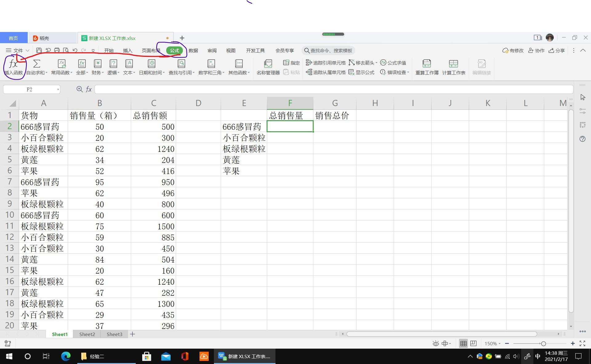Screen dimensions: 591x364
Task: Click the zoom slider handle
Action: click(543, 343)
